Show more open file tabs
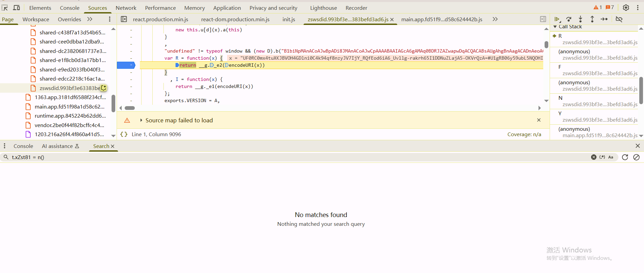Image resolution: width=644 pixels, height=273 pixels. [x=495, y=19]
